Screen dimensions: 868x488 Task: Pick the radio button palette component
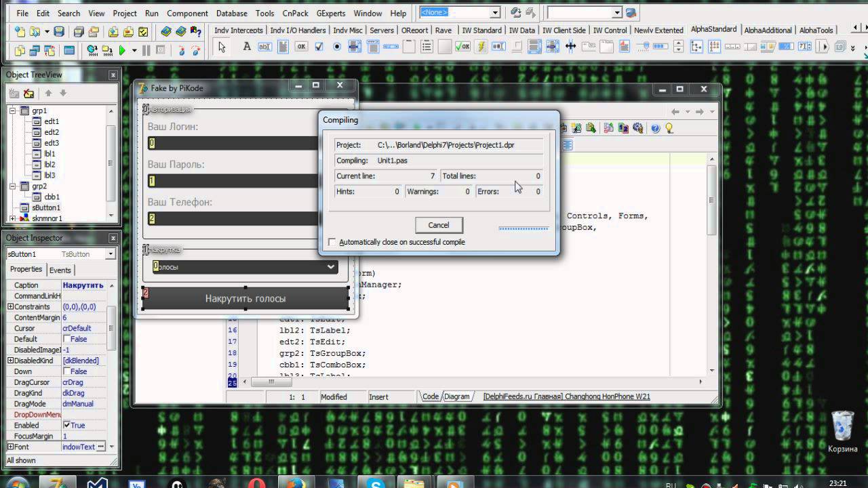[337, 47]
